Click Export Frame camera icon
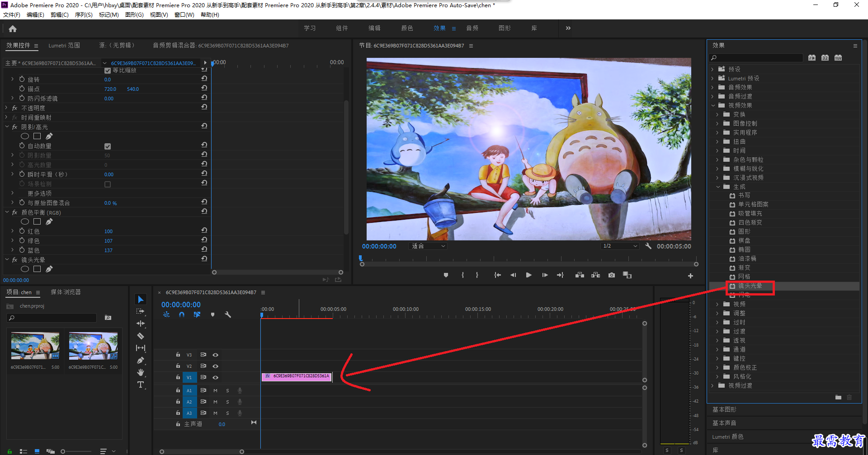This screenshot has height=455, width=868. click(611, 275)
